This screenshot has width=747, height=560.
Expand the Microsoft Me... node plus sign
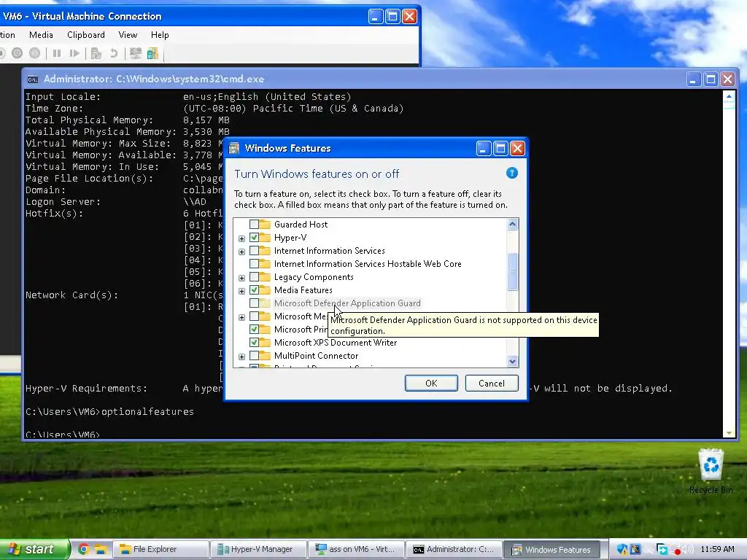[242, 317]
